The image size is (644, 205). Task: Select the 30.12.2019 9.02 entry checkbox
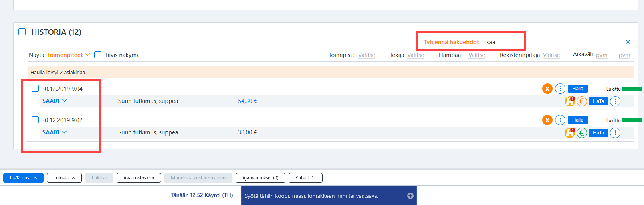pos(35,120)
